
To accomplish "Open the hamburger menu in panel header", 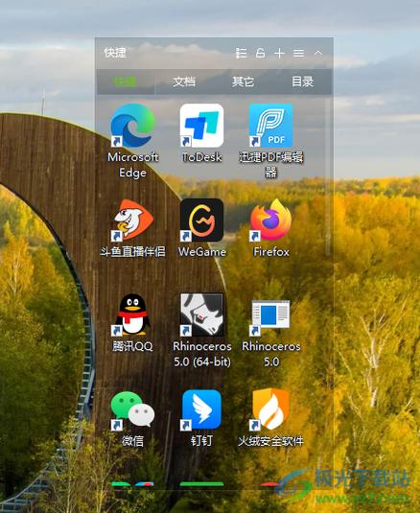I will [x=298, y=53].
